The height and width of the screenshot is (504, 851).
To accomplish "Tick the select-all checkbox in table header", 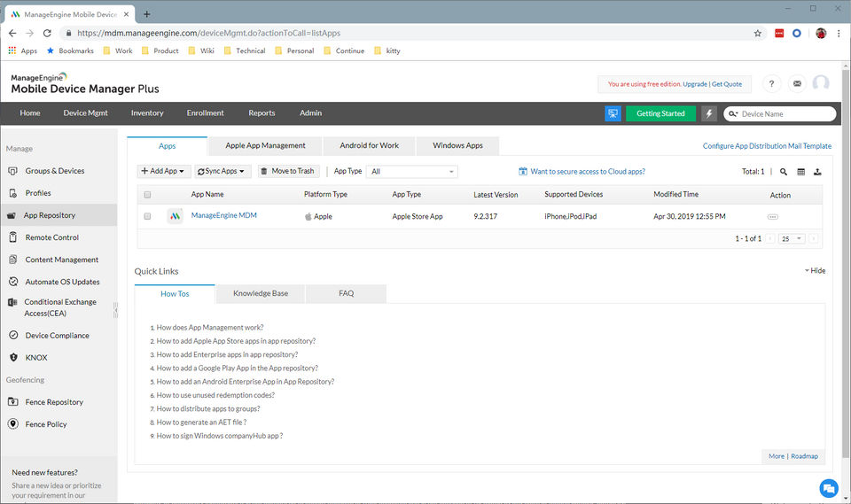I will pyautogui.click(x=147, y=195).
